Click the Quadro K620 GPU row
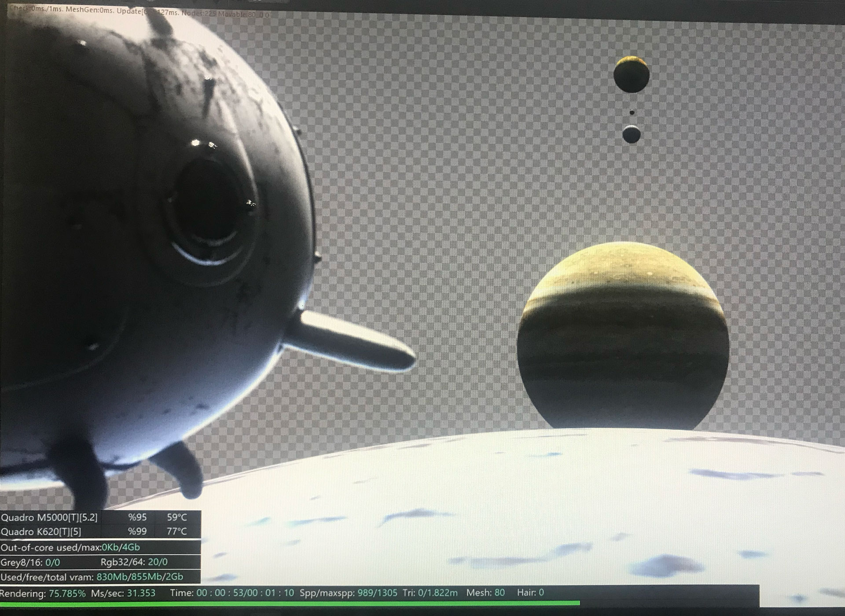Screen dimensions: 845x616 coord(41,532)
